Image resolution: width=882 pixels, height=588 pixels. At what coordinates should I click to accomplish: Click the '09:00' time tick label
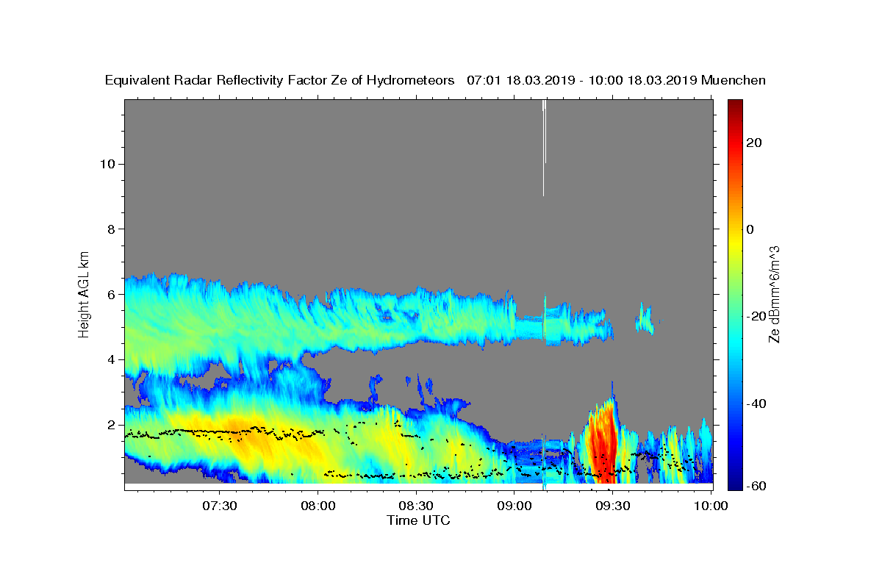[x=514, y=506]
